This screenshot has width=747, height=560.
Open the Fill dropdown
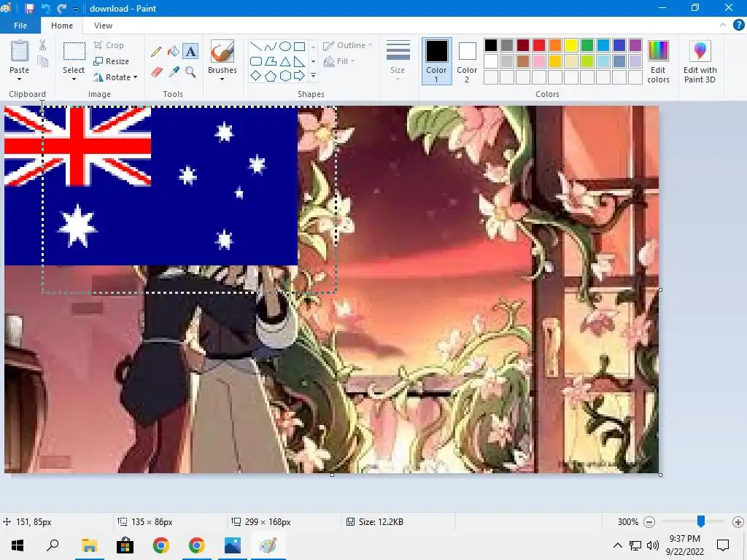pyautogui.click(x=339, y=61)
